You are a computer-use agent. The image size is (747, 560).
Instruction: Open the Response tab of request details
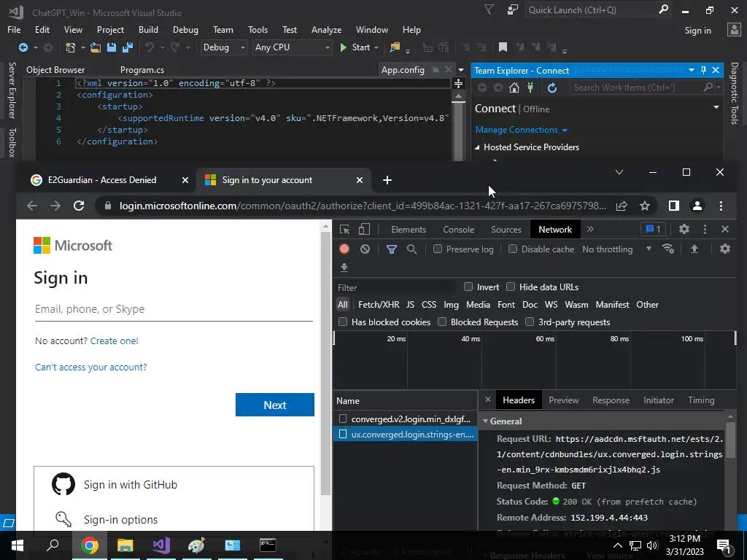(x=611, y=400)
